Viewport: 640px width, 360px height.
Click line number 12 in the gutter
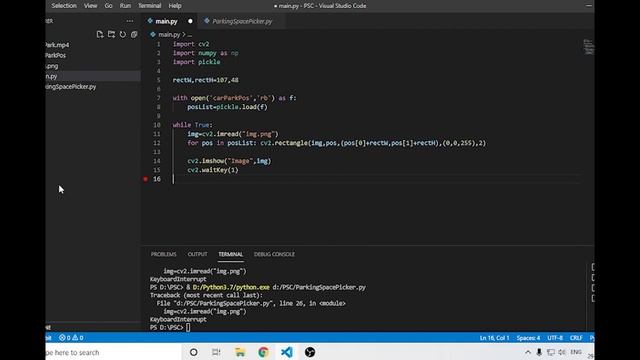(x=157, y=143)
